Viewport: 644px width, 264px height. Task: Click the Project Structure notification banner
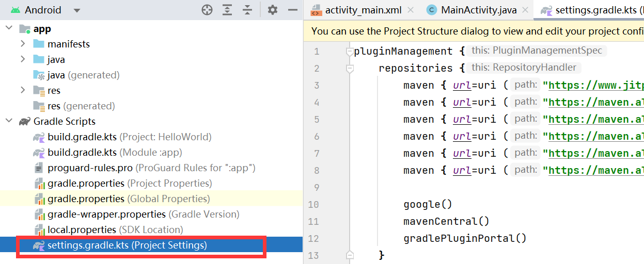click(x=474, y=31)
